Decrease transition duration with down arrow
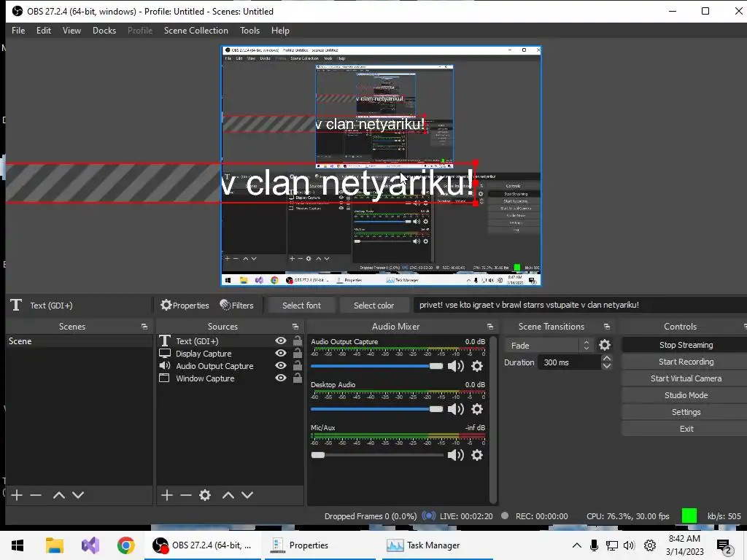This screenshot has width=747, height=560. [606, 366]
